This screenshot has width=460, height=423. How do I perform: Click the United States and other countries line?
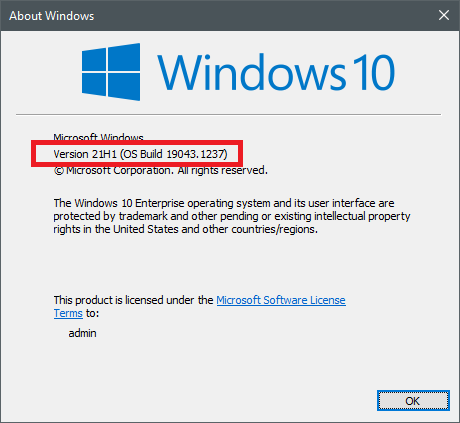[x=186, y=229]
